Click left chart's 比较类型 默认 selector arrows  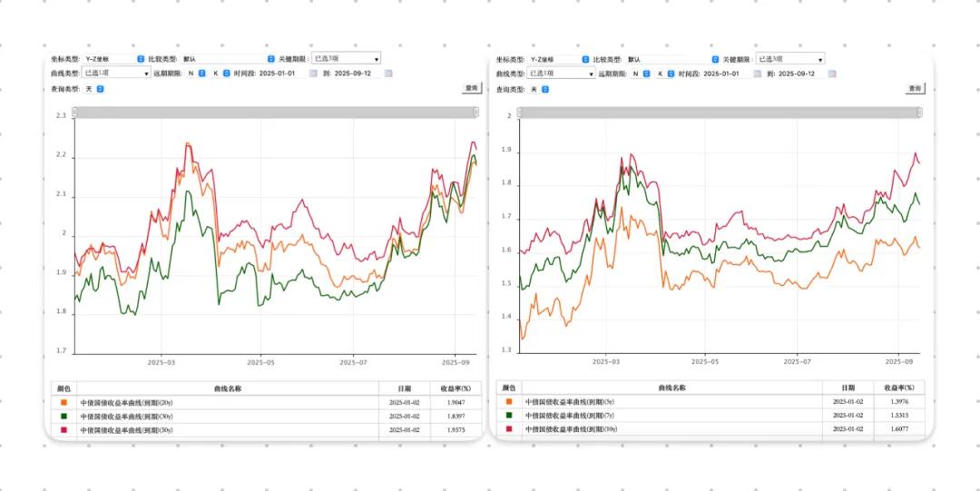(x=270, y=59)
